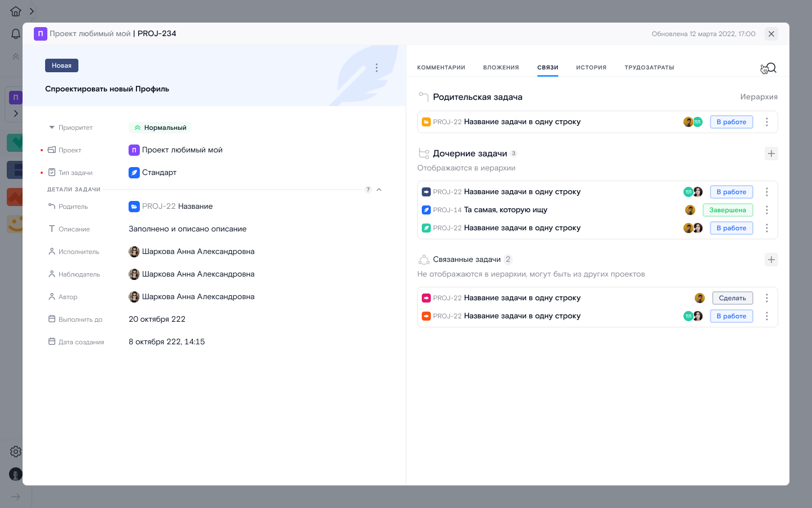Click the Стандарт task type icon
This screenshot has width=812, height=508.
coord(134,173)
